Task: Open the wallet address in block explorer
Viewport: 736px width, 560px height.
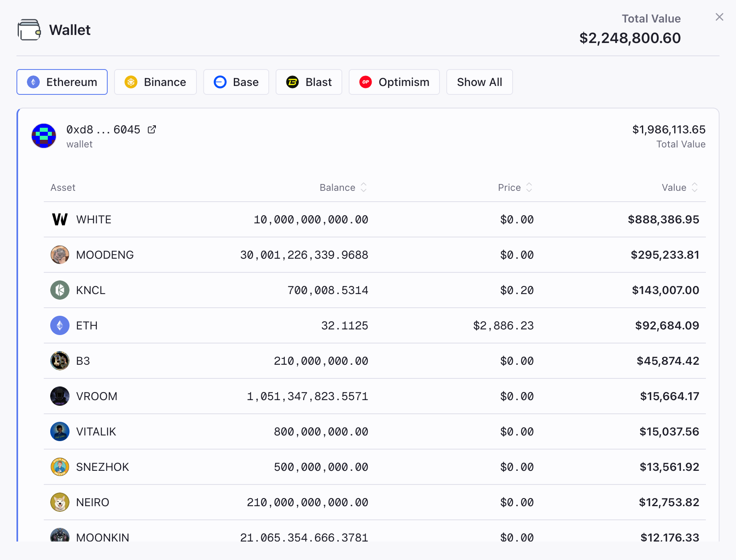Action: [x=152, y=129]
